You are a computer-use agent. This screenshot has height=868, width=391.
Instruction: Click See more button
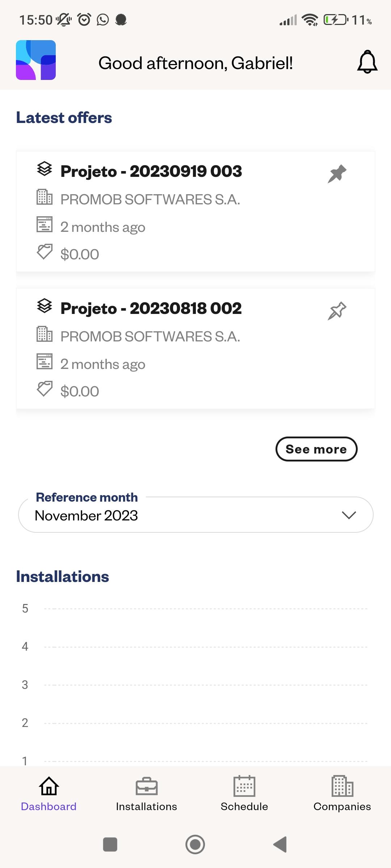tap(316, 449)
